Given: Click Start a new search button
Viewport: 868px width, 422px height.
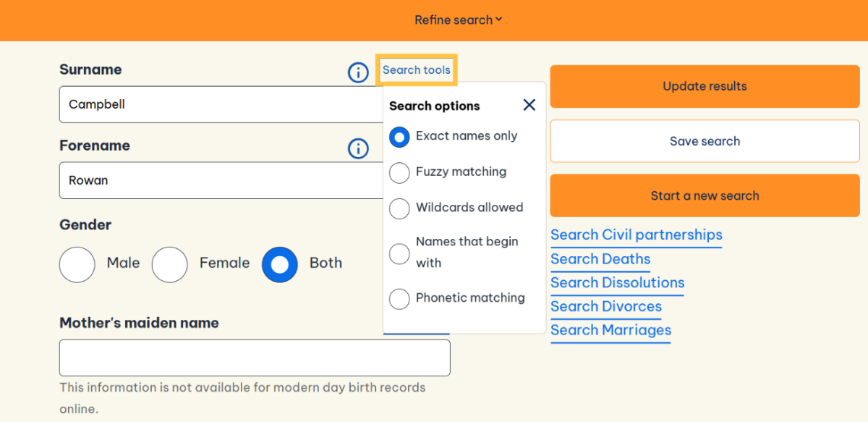Looking at the screenshot, I should (705, 195).
